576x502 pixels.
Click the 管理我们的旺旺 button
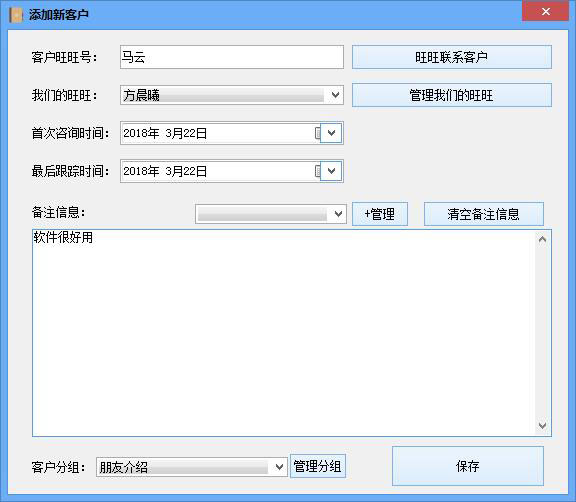click(x=452, y=95)
